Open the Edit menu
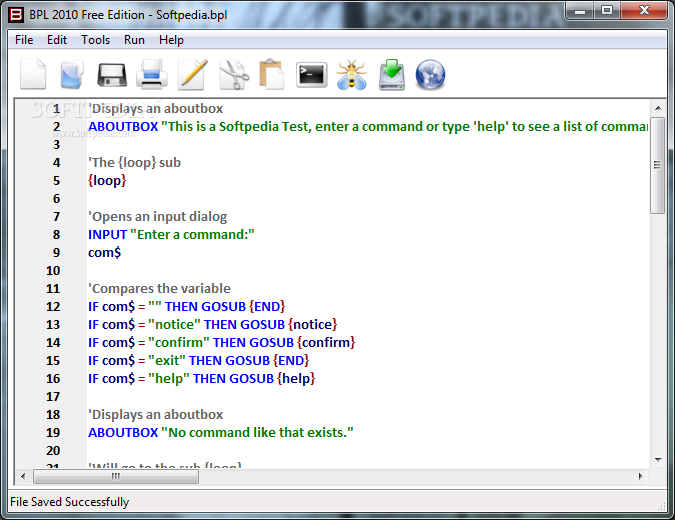This screenshot has width=675, height=520. [x=57, y=40]
